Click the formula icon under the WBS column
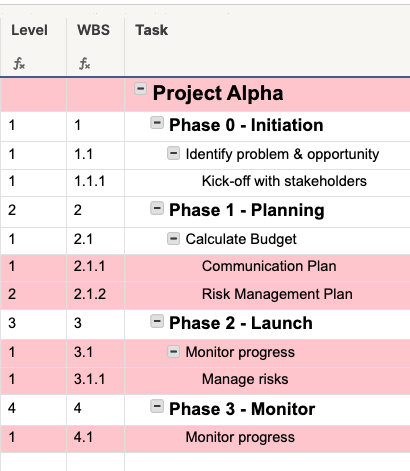410x471 pixels. click(85, 63)
